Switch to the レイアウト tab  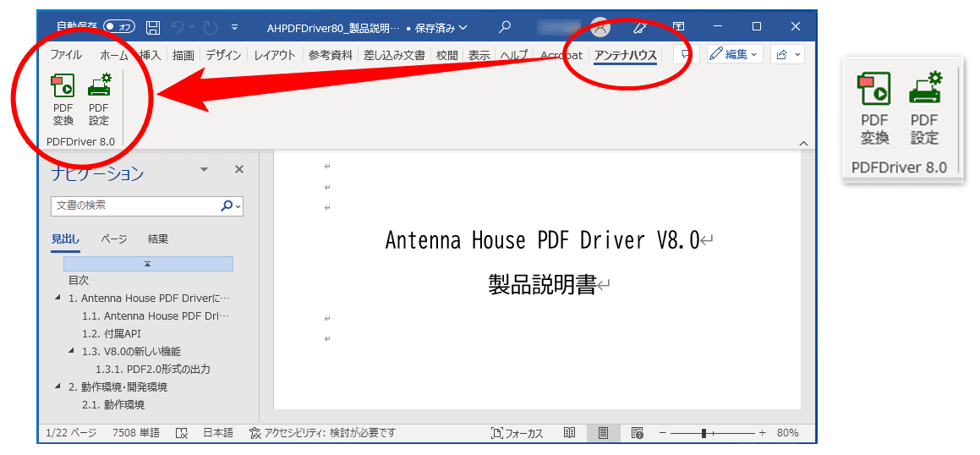pos(275,55)
